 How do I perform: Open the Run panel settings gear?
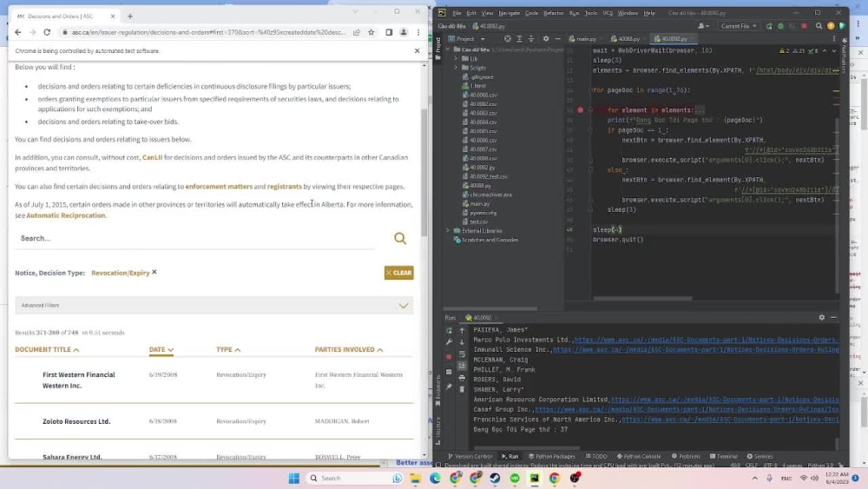click(821, 317)
